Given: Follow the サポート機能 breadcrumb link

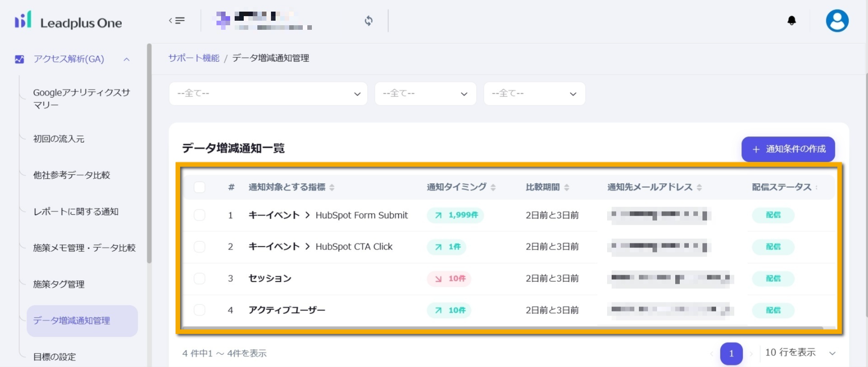Looking at the screenshot, I should pos(194,58).
